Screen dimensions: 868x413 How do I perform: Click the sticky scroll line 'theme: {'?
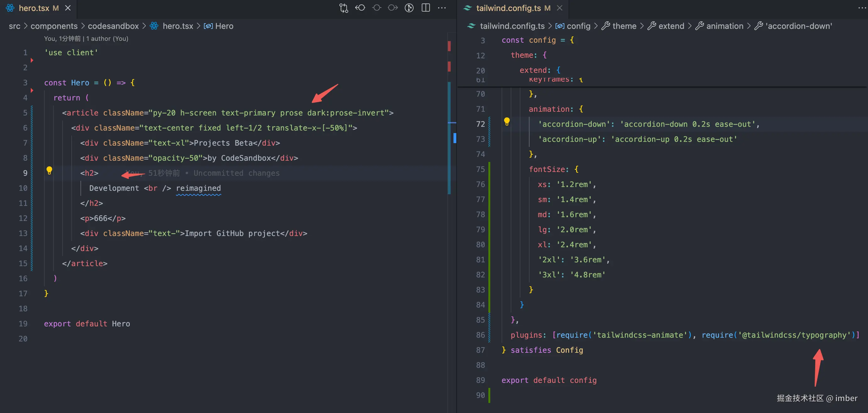pyautogui.click(x=528, y=55)
